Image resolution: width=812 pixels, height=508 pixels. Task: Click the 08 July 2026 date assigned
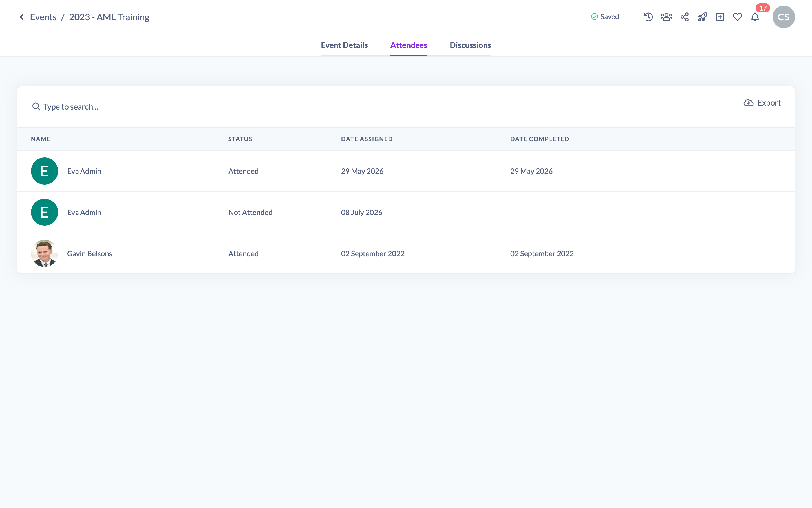click(x=361, y=212)
